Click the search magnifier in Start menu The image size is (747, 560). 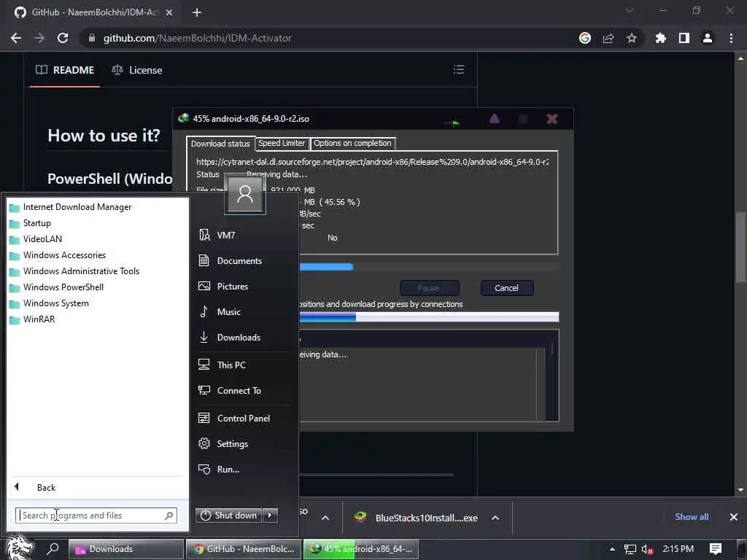coord(169,516)
